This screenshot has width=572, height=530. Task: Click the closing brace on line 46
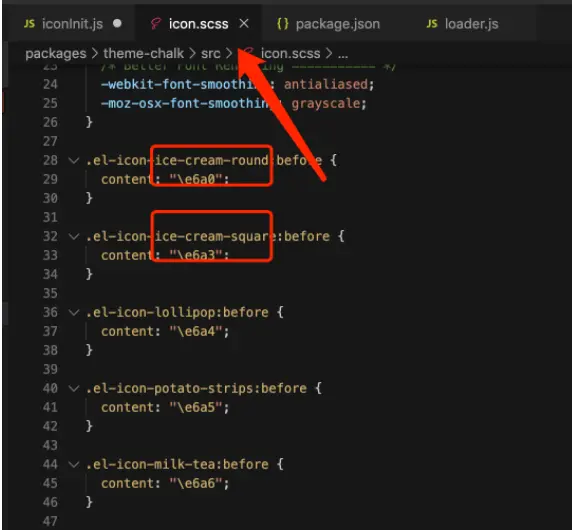[x=89, y=502]
